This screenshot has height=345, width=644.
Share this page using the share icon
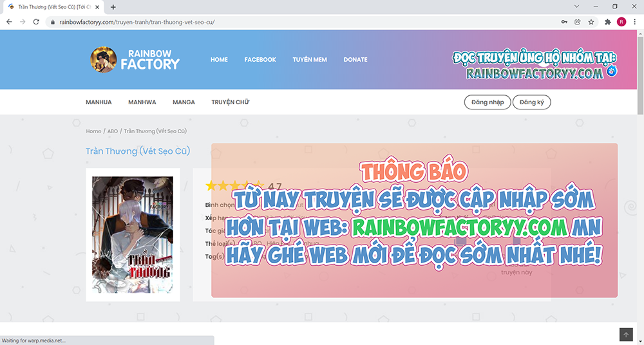tap(578, 21)
